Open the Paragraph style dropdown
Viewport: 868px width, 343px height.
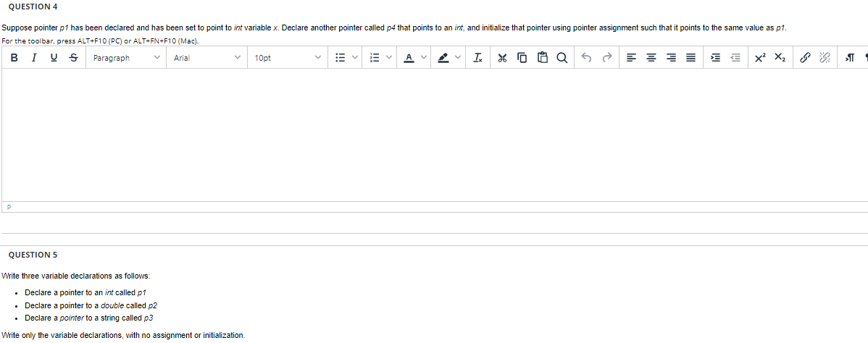point(126,58)
